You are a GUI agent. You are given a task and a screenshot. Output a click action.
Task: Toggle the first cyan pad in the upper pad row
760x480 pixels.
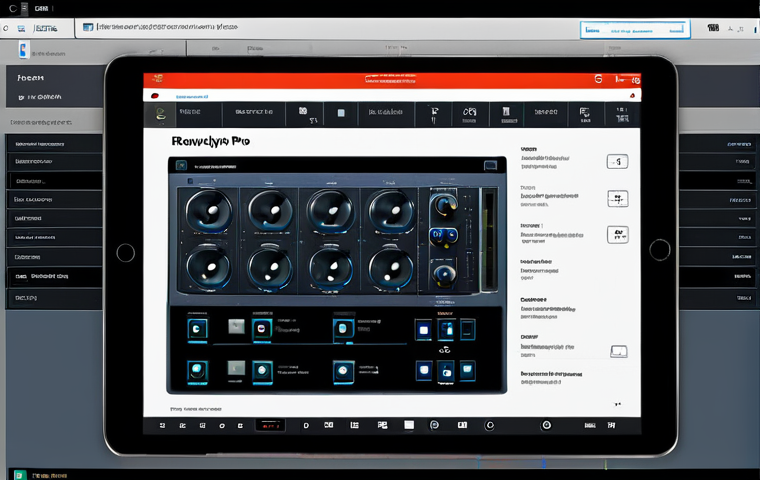(197, 329)
